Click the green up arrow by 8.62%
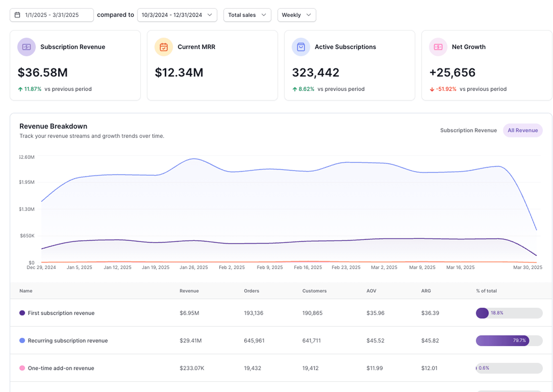Screen dimensions: 553x392 point(295,89)
